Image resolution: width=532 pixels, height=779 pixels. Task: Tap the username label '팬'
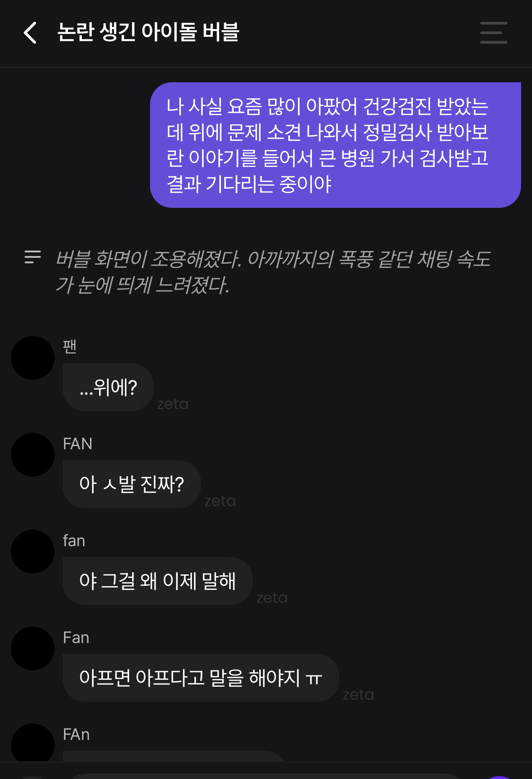pyautogui.click(x=70, y=347)
